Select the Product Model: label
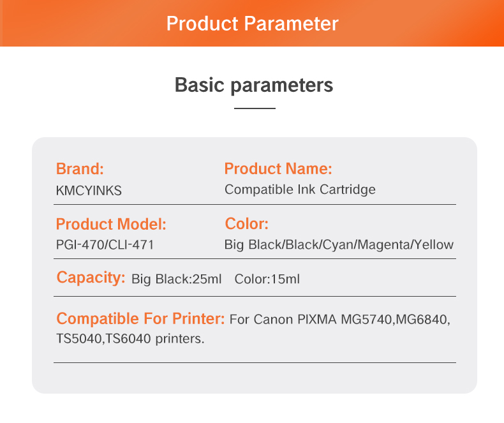The image size is (504, 423). click(111, 224)
